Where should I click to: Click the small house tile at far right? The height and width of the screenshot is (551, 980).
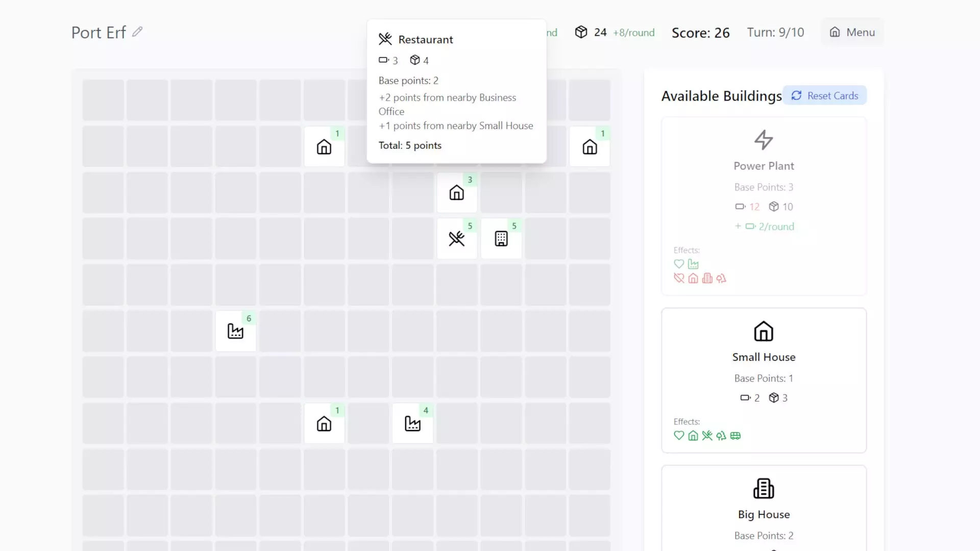tap(590, 146)
